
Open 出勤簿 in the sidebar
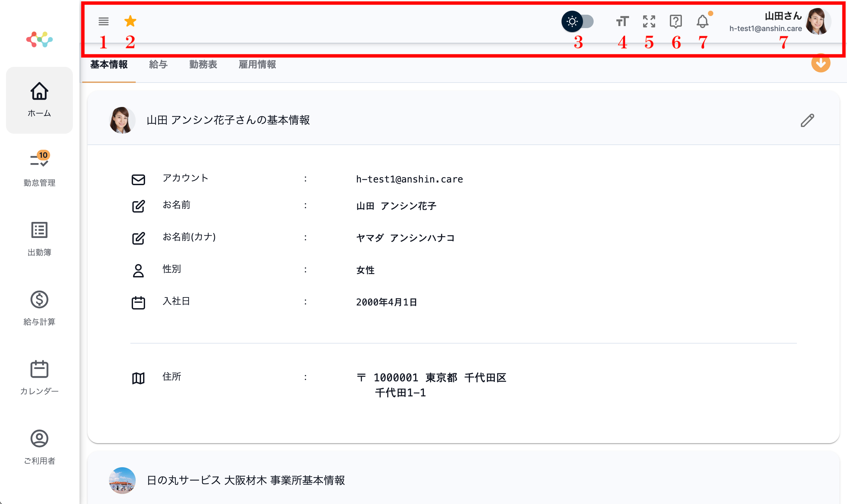coord(39,238)
